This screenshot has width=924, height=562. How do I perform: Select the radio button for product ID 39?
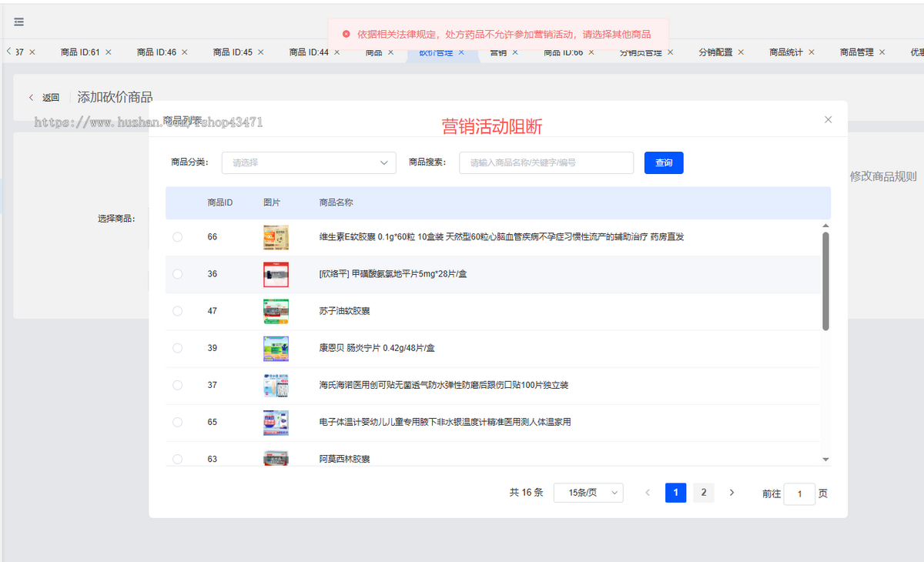click(178, 348)
